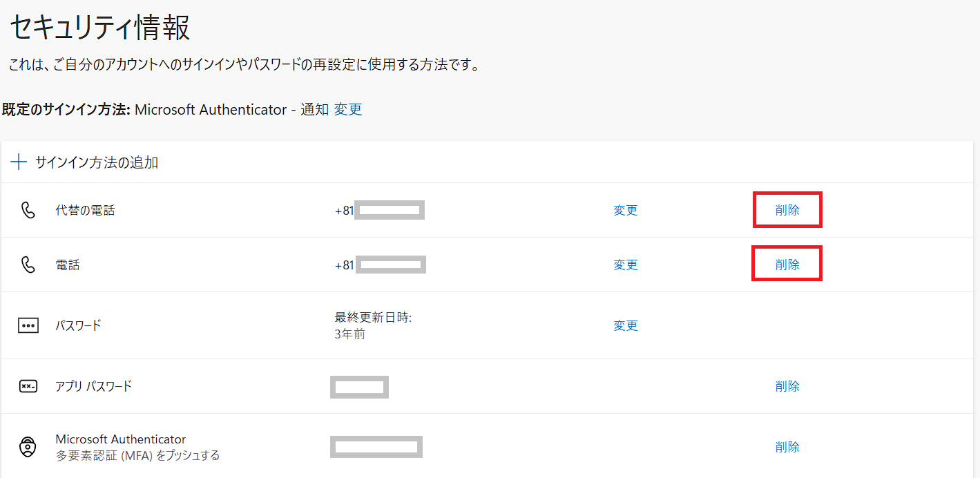Click 変更 for 電話
The height and width of the screenshot is (478, 980).
(x=626, y=265)
